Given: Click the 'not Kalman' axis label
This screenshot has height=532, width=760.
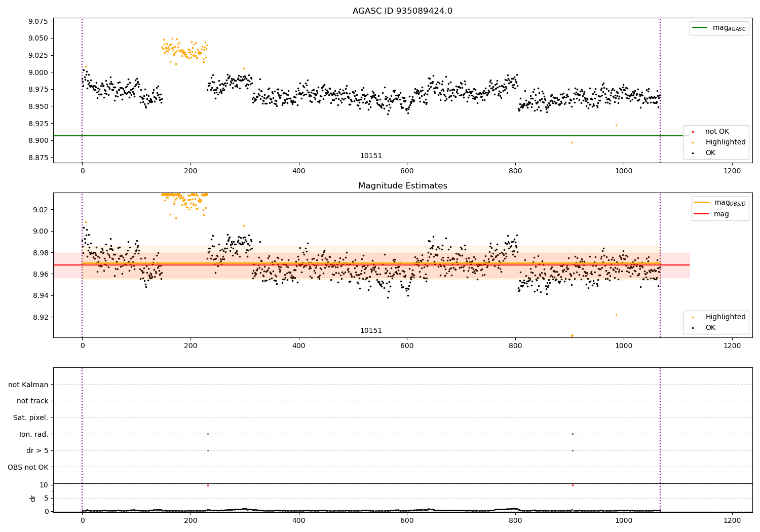Looking at the screenshot, I should click(x=28, y=385).
